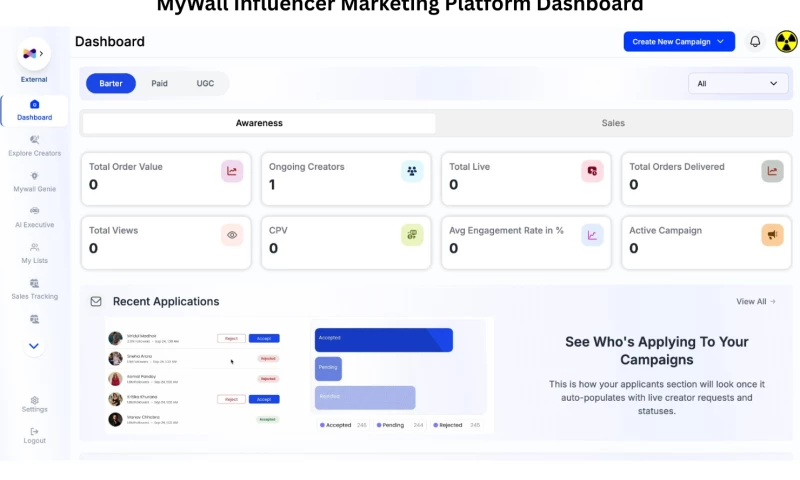
Task: Click Rejected legend entry under chart
Action: [x=456, y=425]
